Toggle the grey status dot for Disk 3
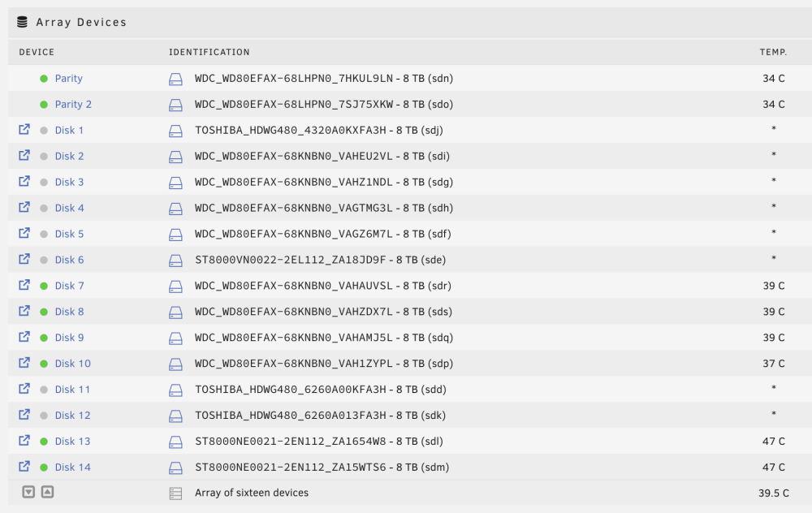This screenshot has height=513, width=812. [x=44, y=182]
